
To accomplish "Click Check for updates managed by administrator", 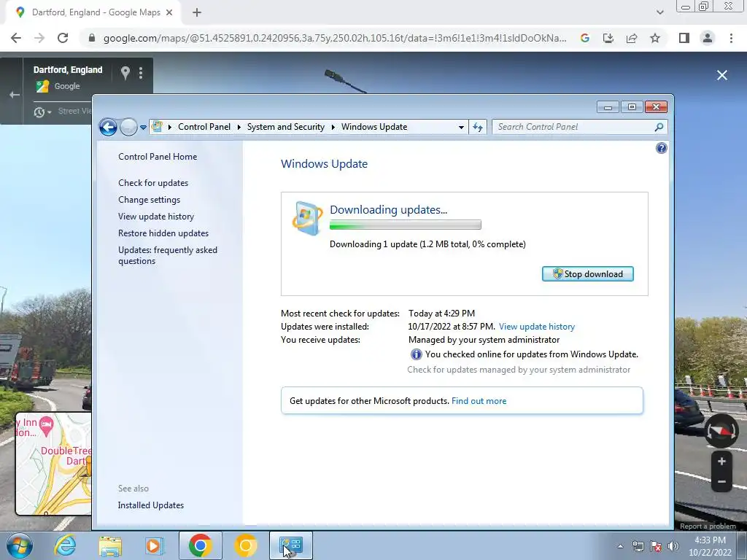I will tap(519, 370).
